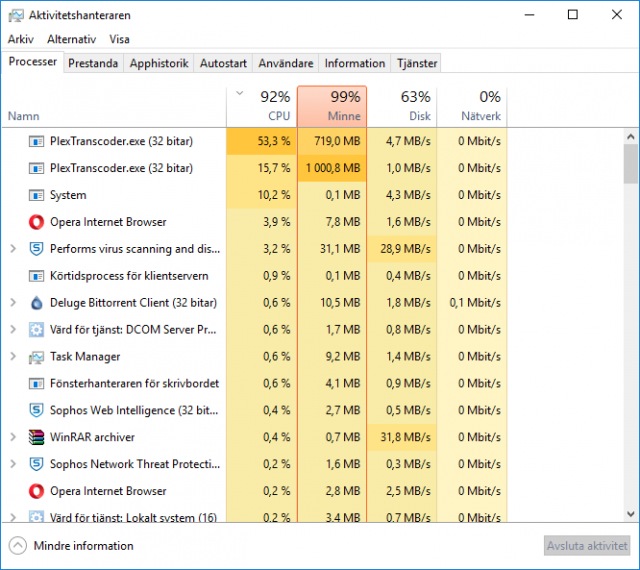Select the 1 000,8 MB memory cell

click(x=332, y=168)
